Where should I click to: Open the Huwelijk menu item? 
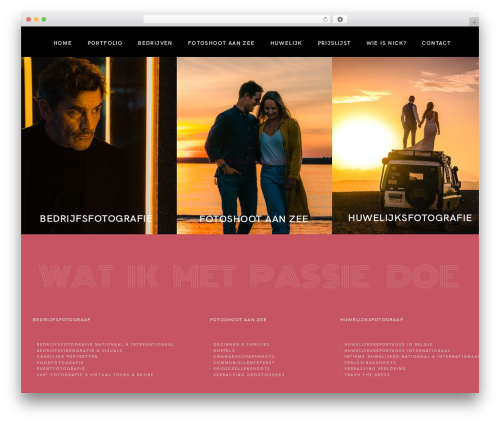[x=286, y=43]
